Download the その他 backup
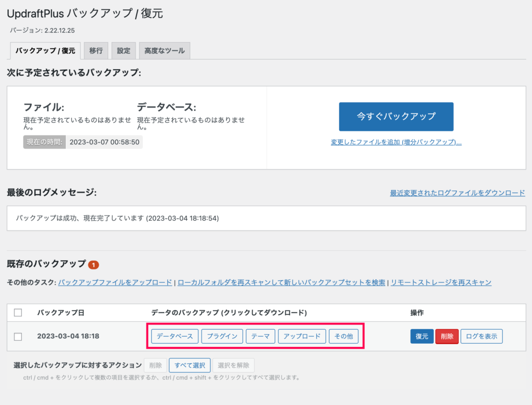 coord(344,336)
